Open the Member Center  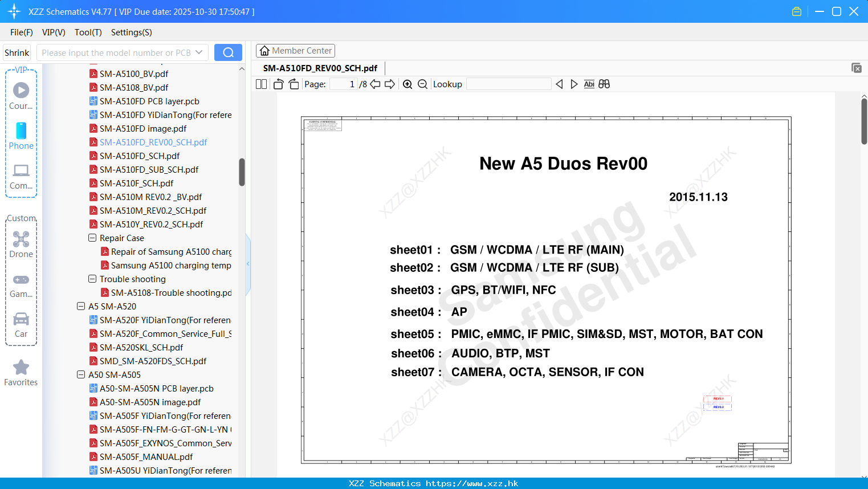295,51
